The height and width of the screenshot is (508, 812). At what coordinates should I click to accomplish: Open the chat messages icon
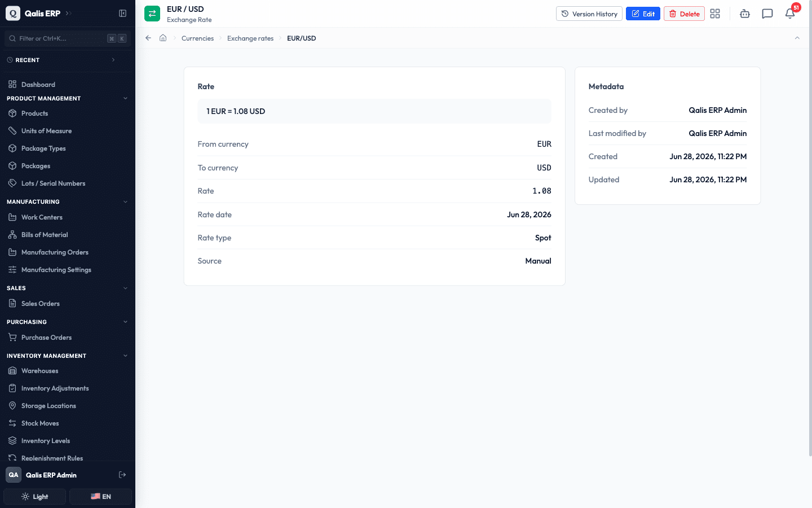(767, 14)
